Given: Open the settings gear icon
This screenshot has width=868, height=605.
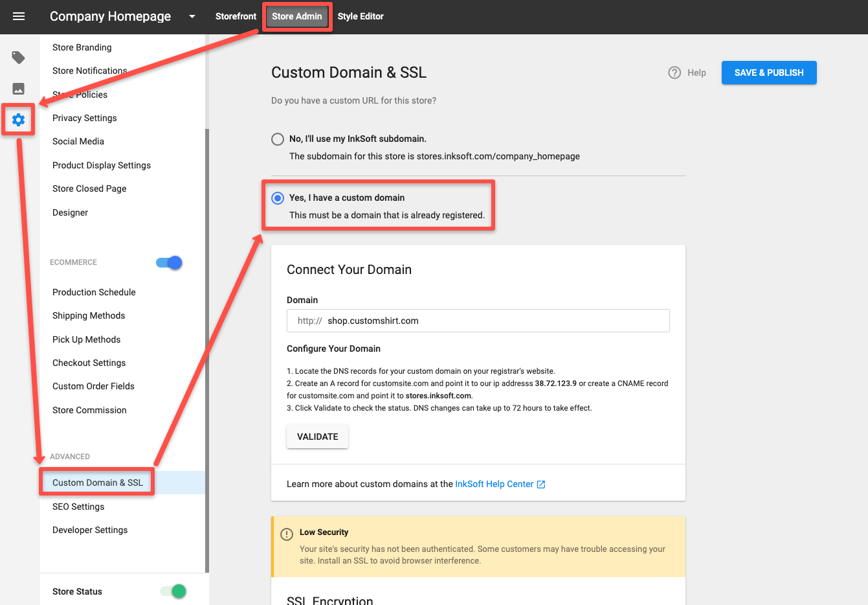Looking at the screenshot, I should (19, 120).
